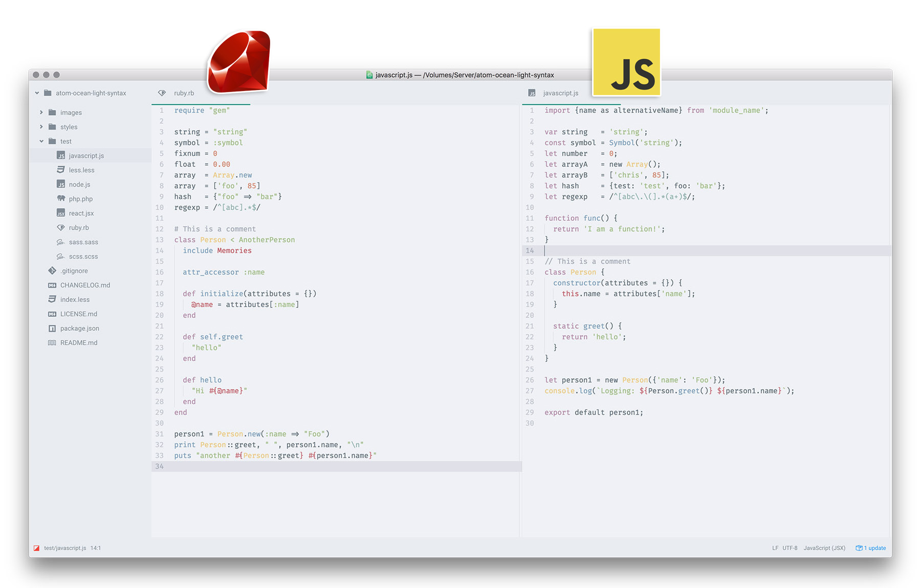Open less.less from the tree view

[x=81, y=170]
